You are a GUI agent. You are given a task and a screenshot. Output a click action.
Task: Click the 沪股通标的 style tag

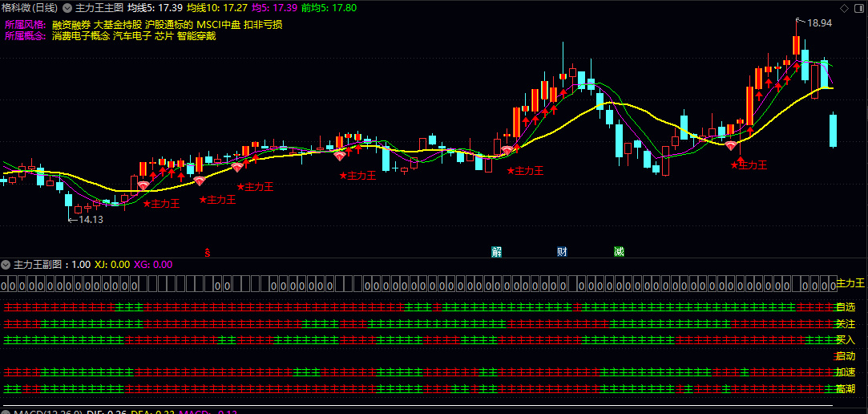169,25
